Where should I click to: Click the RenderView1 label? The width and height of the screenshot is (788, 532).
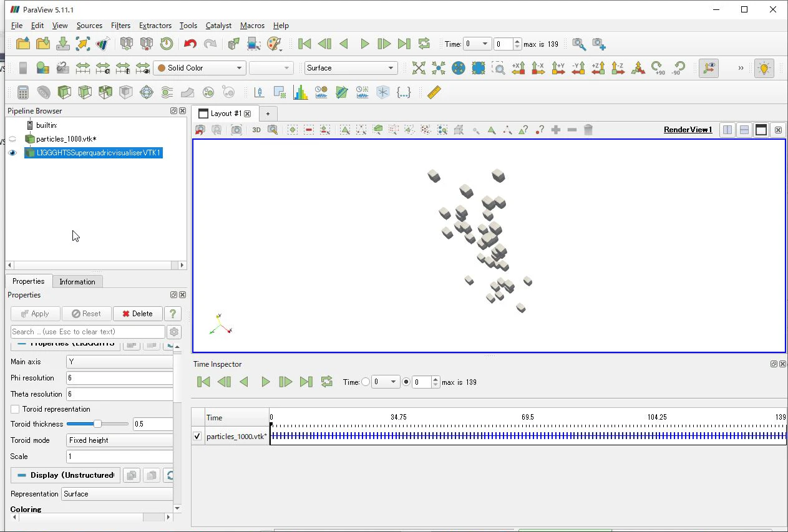688,130
